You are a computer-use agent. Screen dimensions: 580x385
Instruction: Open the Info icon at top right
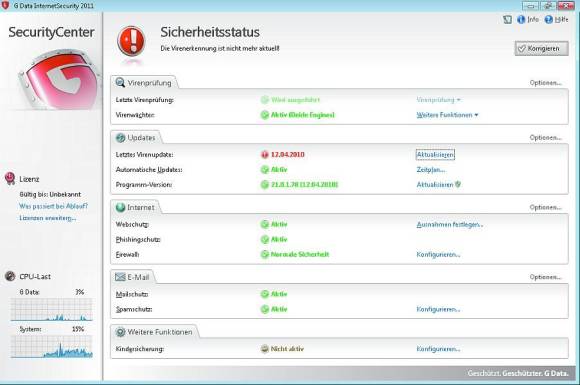[x=521, y=20]
